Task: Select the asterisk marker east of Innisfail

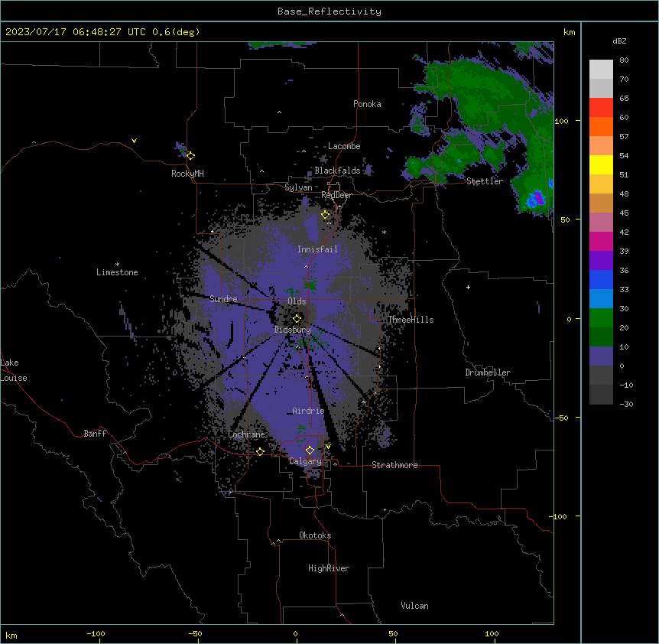Action: (x=384, y=233)
